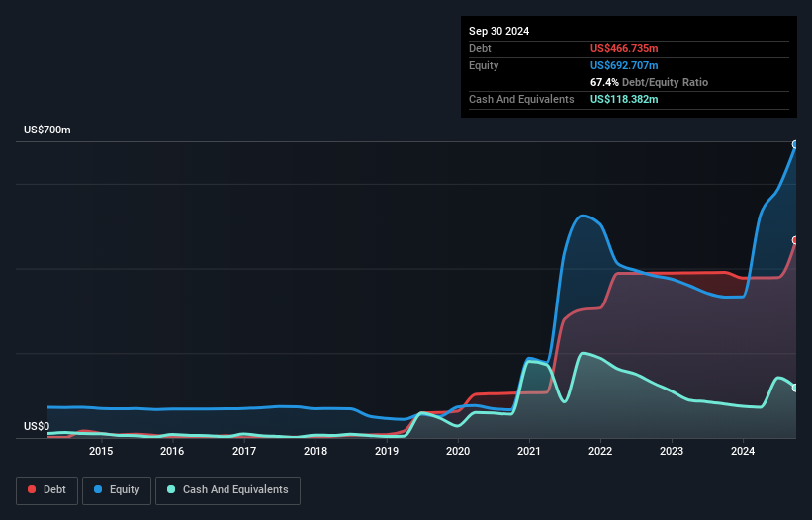Click the red Debt endpoint marker
This screenshot has height=520, width=812.
pos(795,240)
